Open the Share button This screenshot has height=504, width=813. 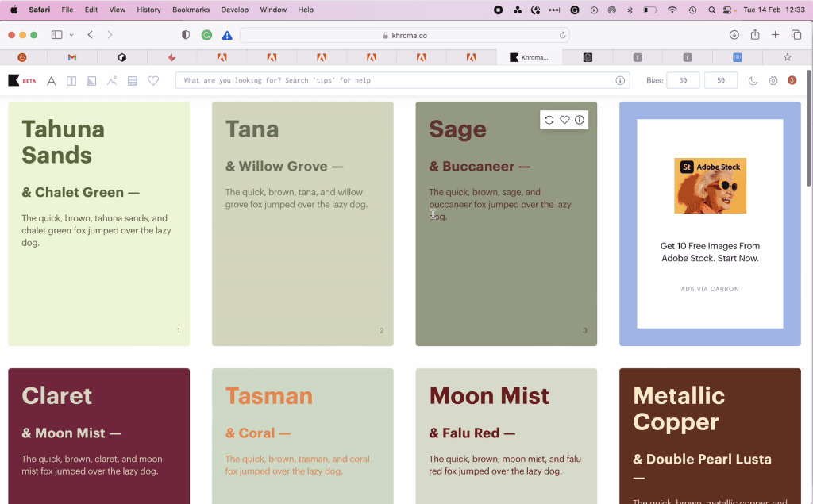[755, 34]
